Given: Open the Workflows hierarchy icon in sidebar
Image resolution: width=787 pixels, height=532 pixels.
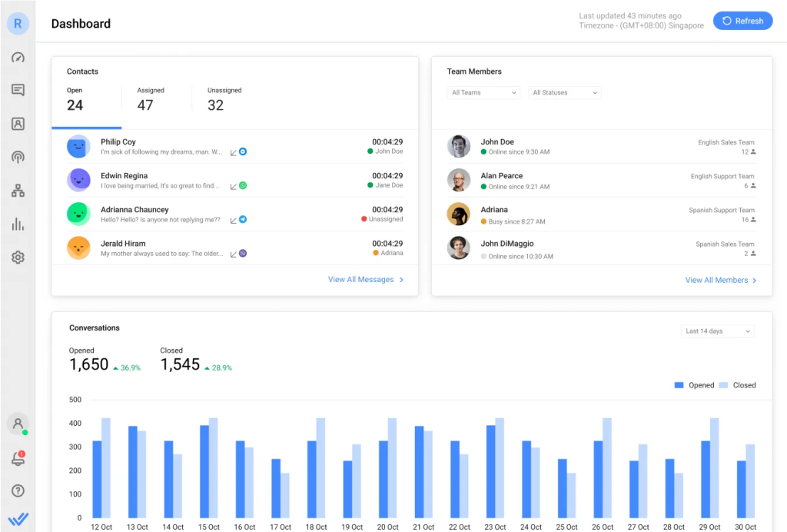Looking at the screenshot, I should point(18,191).
